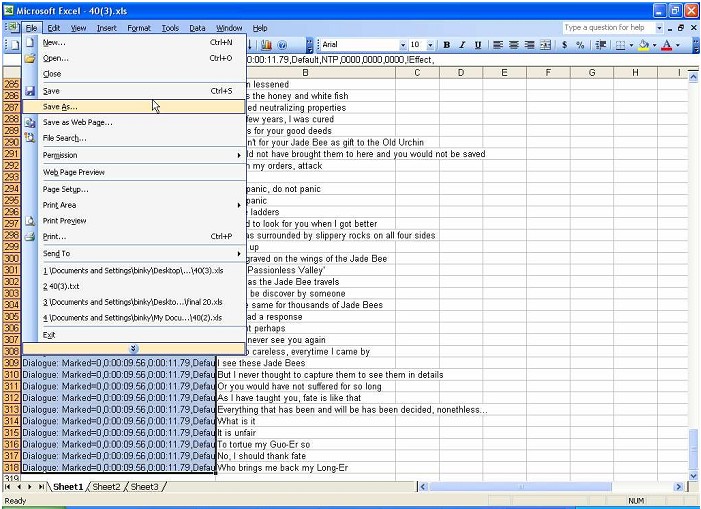Toggle Underline formatting

(478, 45)
